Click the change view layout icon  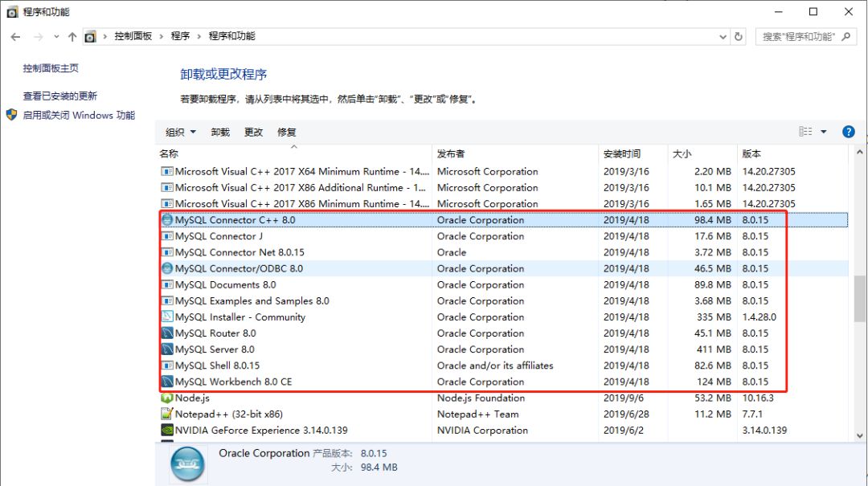805,132
